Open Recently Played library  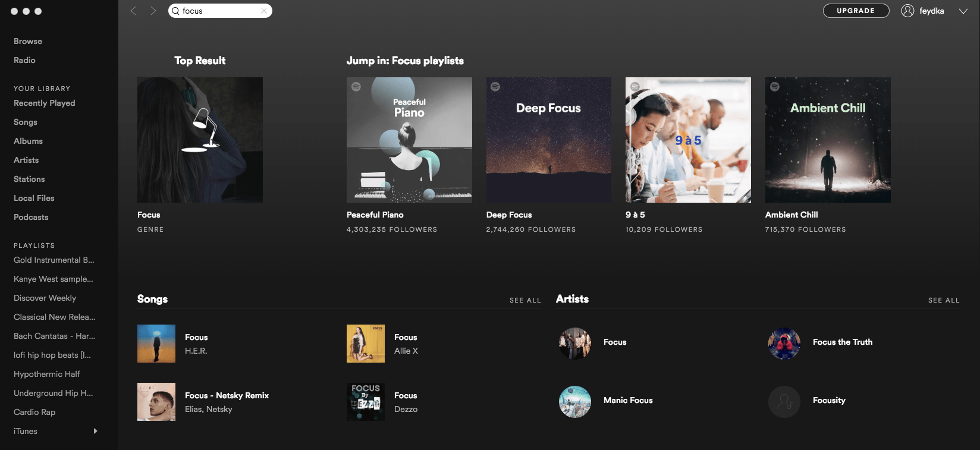(x=45, y=103)
